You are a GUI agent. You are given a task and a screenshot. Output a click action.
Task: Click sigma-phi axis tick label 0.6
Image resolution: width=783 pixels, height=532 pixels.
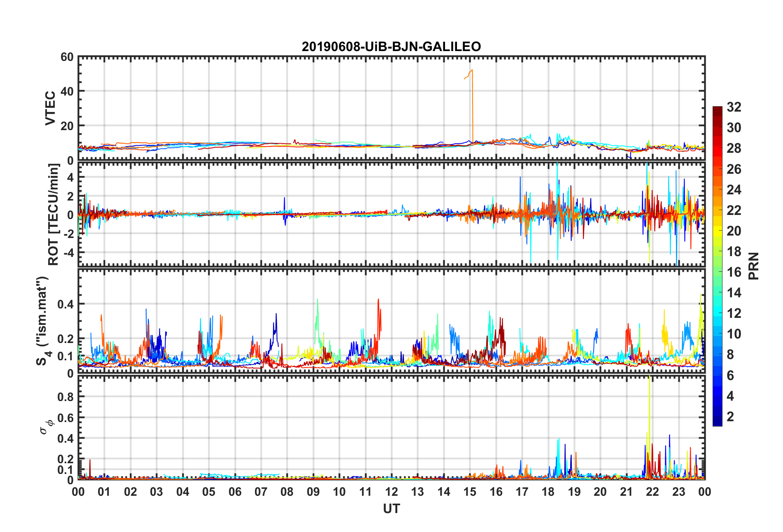[66, 418]
